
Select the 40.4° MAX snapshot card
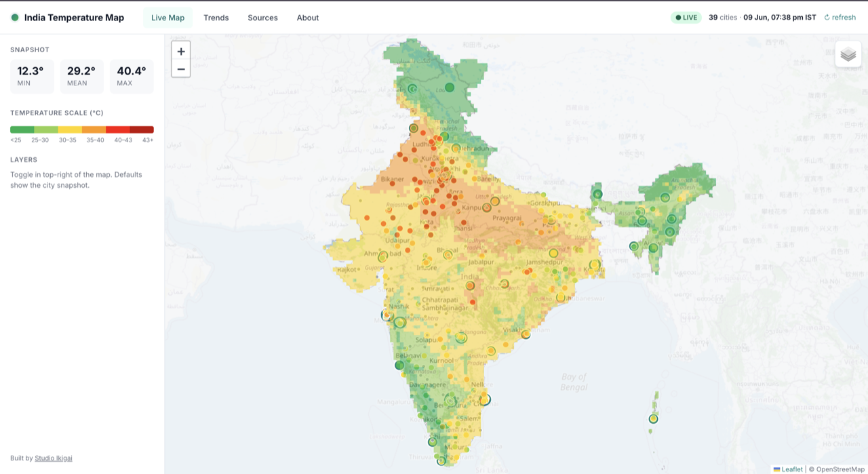[x=132, y=77]
